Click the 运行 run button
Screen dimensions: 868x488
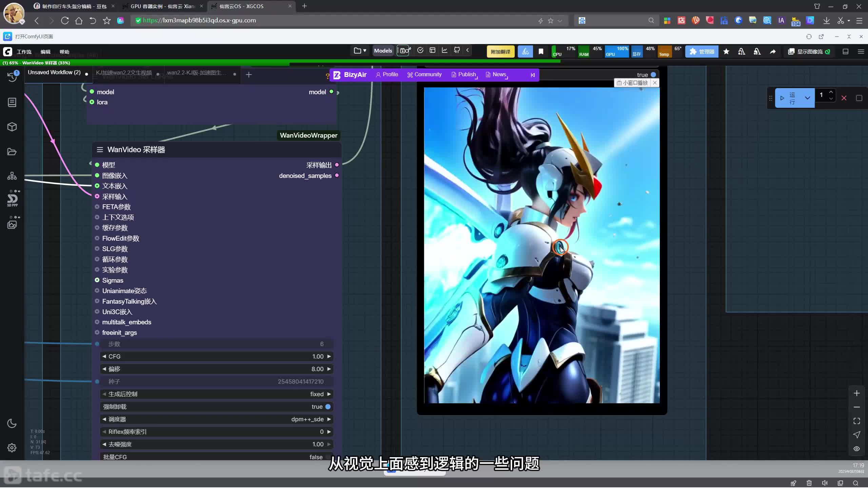788,98
